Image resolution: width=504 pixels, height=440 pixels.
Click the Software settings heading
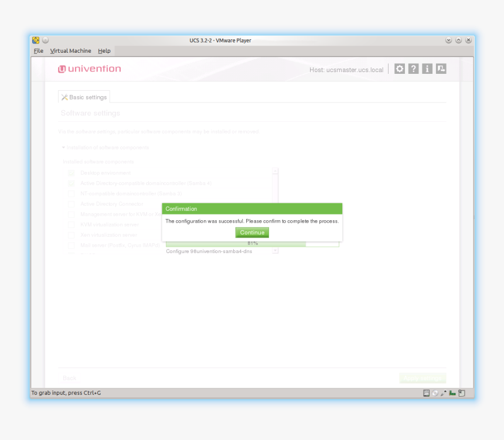click(90, 113)
